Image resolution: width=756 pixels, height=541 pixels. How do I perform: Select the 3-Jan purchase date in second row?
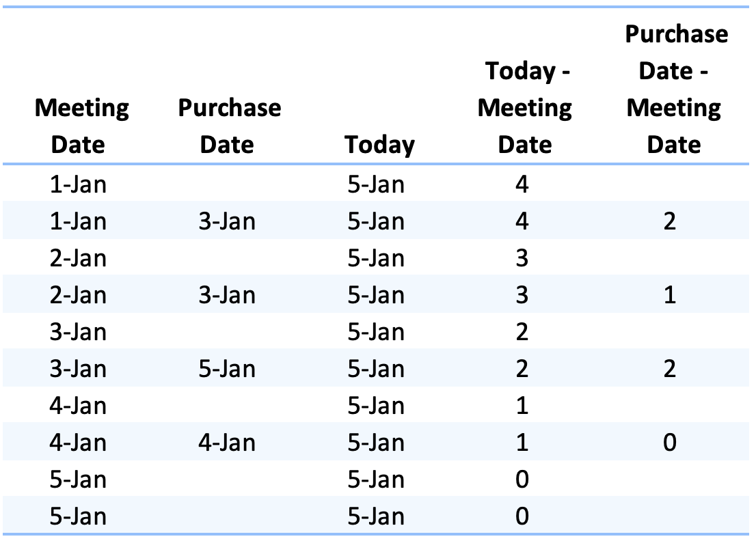(227, 221)
